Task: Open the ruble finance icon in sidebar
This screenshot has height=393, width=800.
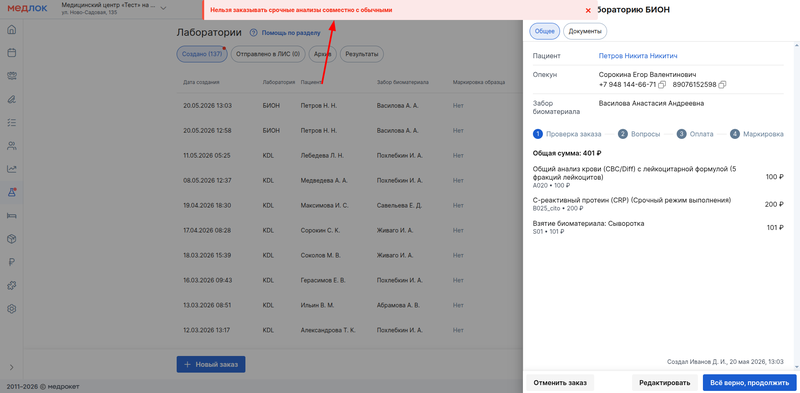Action: pos(12,262)
